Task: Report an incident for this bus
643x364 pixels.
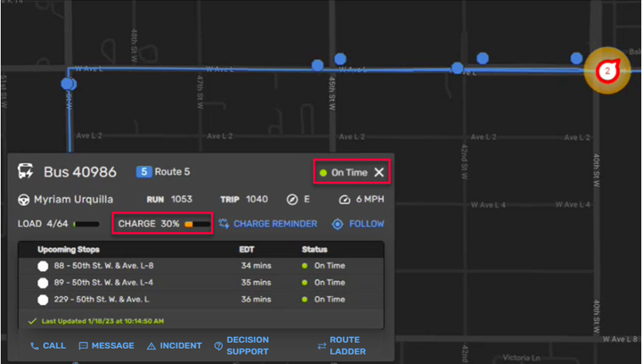Action: pos(174,345)
